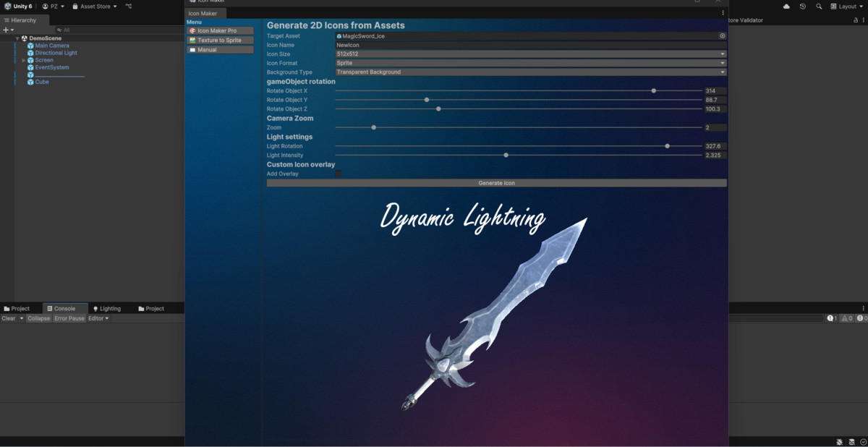Enable the Add Overlay checkbox
Image resolution: width=868 pixels, height=447 pixels.
[x=339, y=174]
